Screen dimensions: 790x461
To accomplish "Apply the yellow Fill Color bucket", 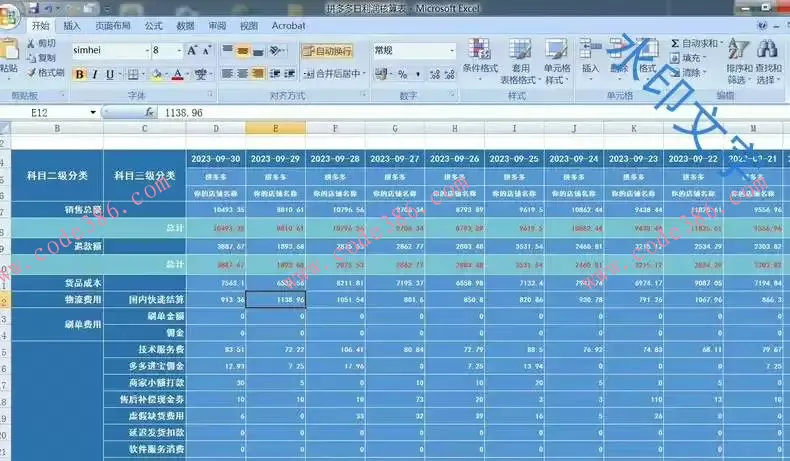I will 157,74.
